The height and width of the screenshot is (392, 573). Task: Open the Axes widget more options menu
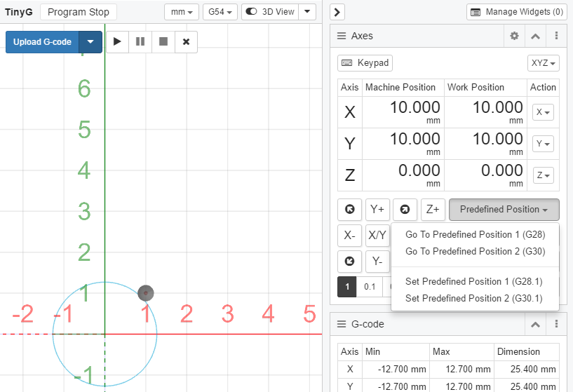[556, 36]
